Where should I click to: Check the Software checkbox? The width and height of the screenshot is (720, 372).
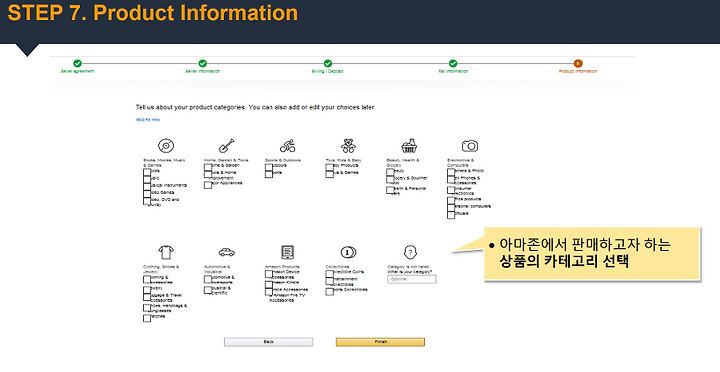pos(451,215)
